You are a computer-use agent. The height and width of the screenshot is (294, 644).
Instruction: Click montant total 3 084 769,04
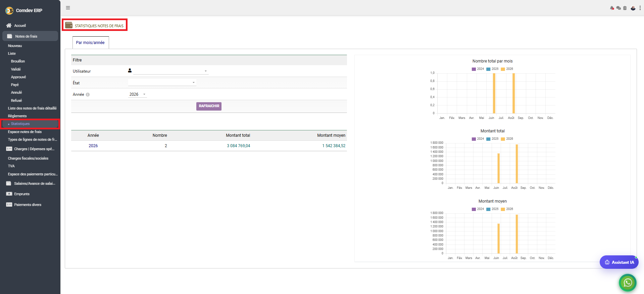click(238, 146)
